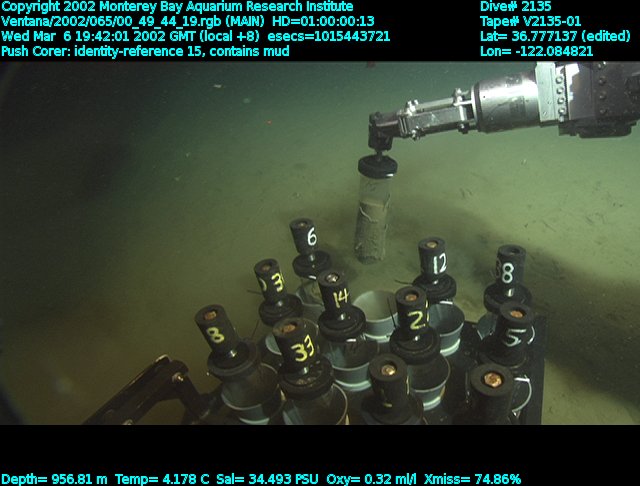Click the Monterey Bay Aquarium copyright line
The image size is (640, 486).
pos(177,7)
